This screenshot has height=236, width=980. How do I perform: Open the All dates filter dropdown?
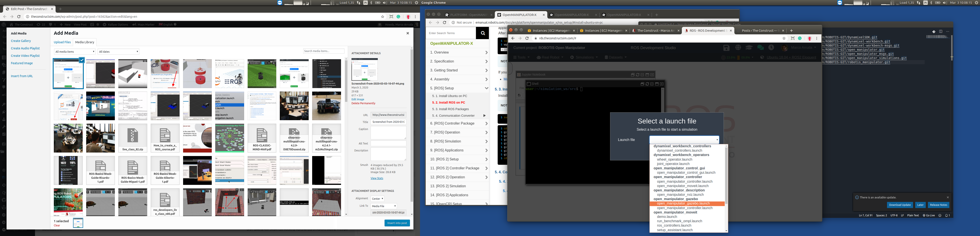point(119,52)
